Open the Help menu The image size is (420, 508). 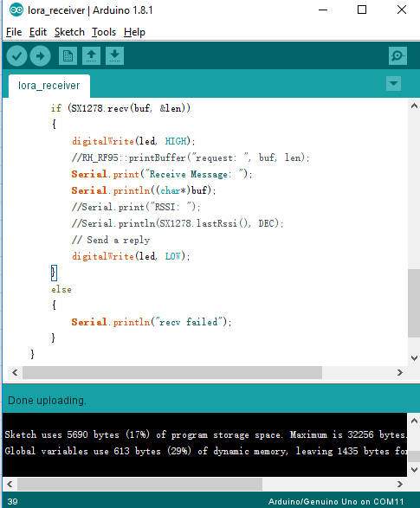tap(134, 32)
